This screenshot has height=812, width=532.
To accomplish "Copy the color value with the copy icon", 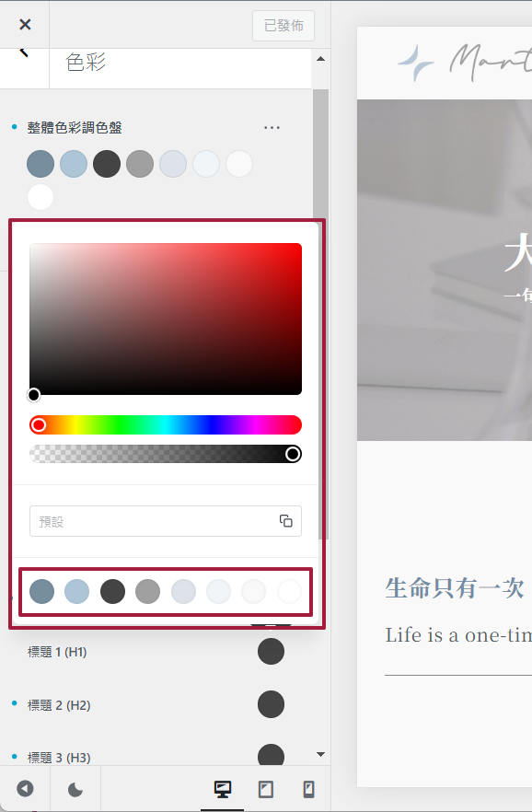I will (x=285, y=520).
